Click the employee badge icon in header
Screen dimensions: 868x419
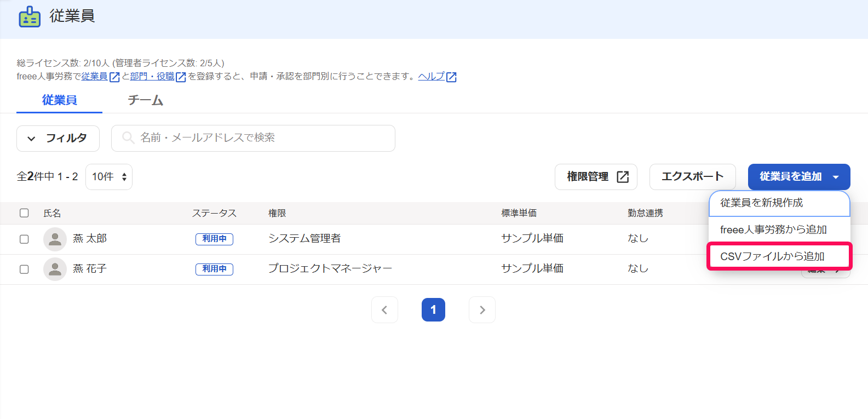coord(30,17)
